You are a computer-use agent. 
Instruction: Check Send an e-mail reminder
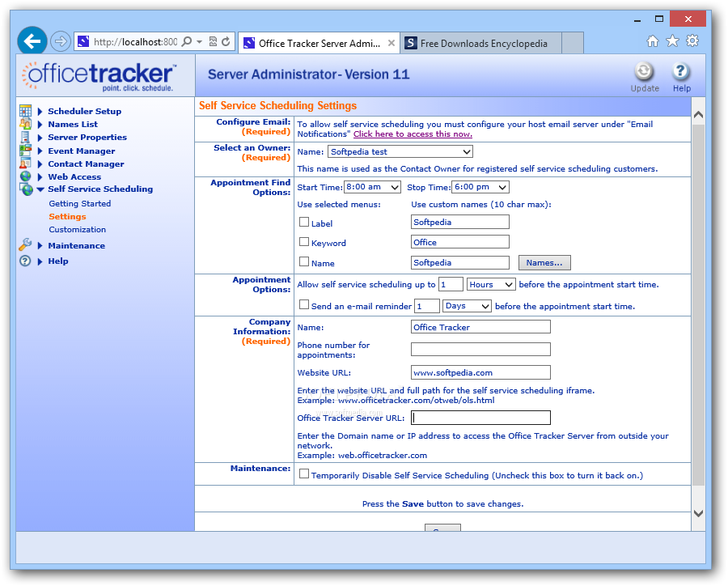pos(304,305)
